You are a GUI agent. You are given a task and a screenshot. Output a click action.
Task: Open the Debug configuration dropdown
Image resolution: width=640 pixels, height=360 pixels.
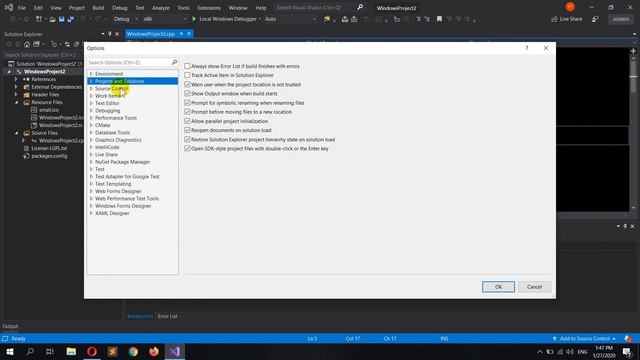(126, 19)
